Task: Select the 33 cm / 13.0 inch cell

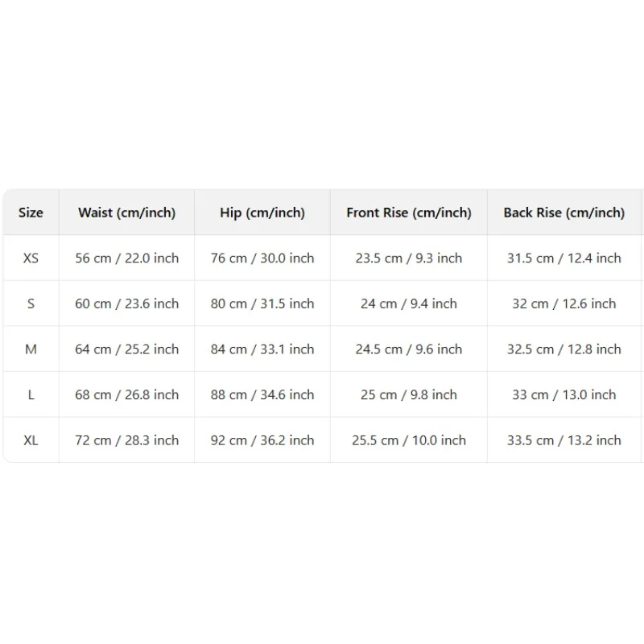Action: [564, 394]
